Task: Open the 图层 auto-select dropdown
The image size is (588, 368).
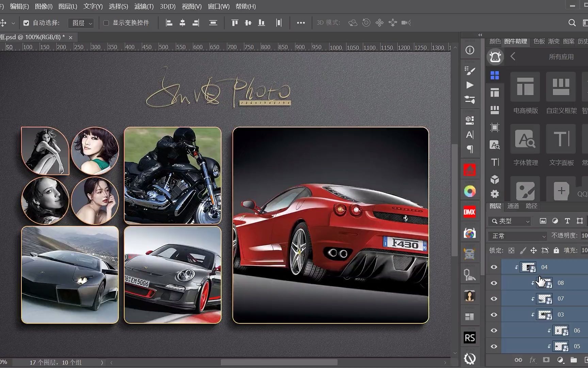Action: pyautogui.click(x=81, y=23)
